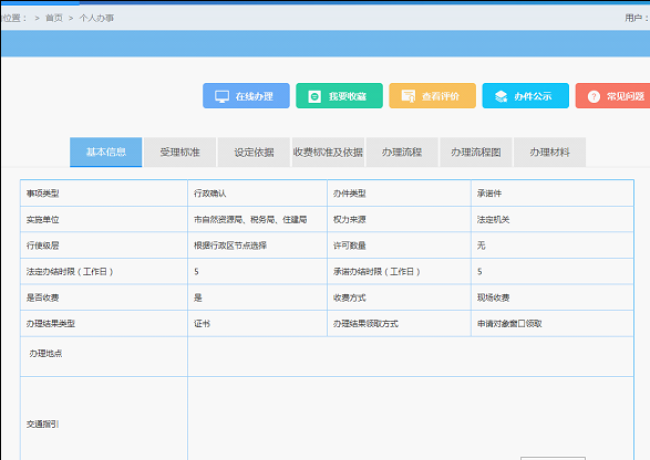Switch to the 基本信息 tab

pyautogui.click(x=106, y=153)
